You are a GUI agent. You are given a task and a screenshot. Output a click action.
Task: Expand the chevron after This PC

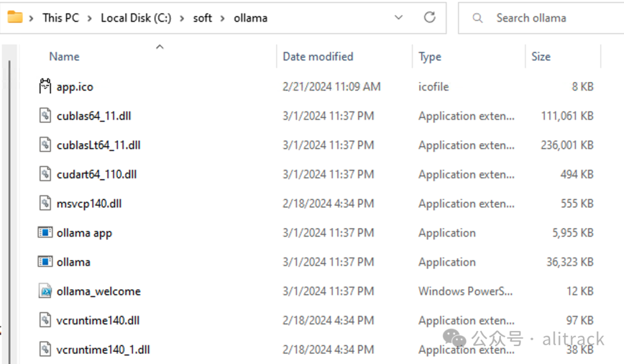(x=90, y=18)
